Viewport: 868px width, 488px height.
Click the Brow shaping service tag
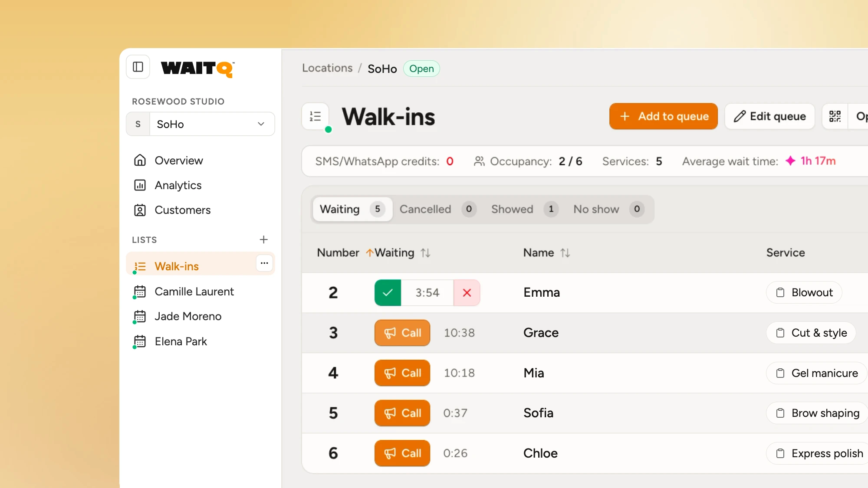(817, 413)
